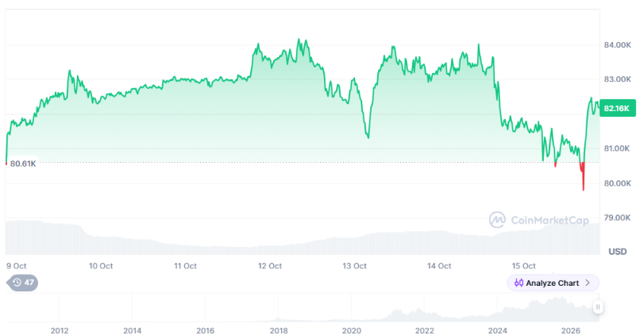The width and height of the screenshot is (644, 335).
Task: Click the 10 Oct date axis label
Action: point(101,266)
